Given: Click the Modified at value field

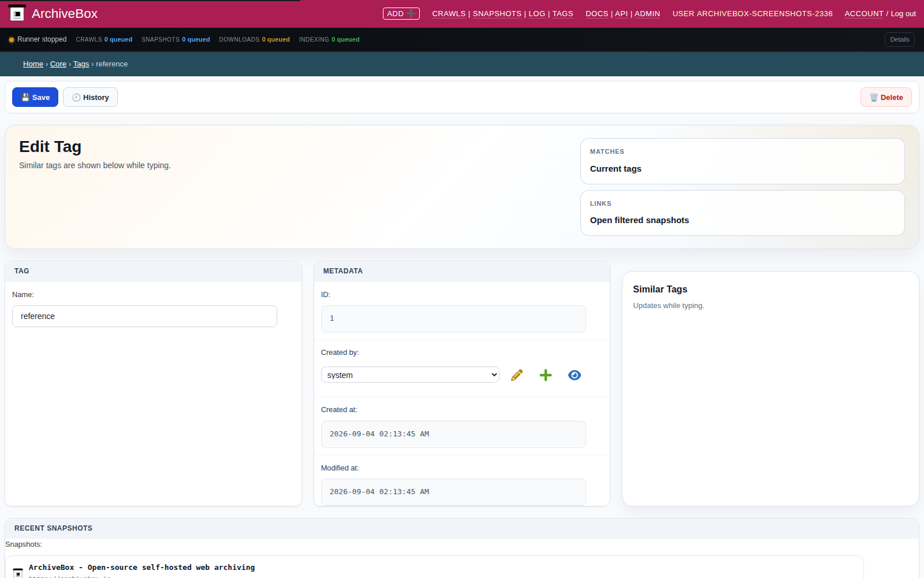Looking at the screenshot, I should [x=453, y=492].
